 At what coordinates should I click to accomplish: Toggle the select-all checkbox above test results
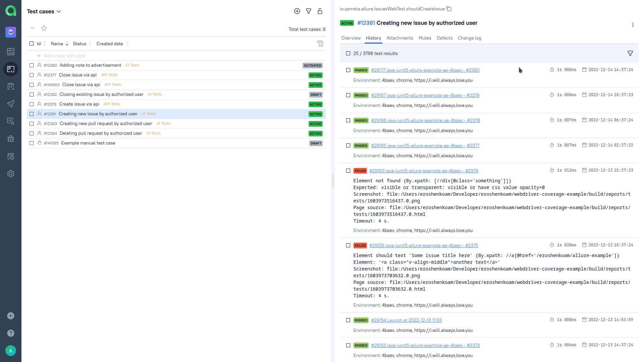348,53
